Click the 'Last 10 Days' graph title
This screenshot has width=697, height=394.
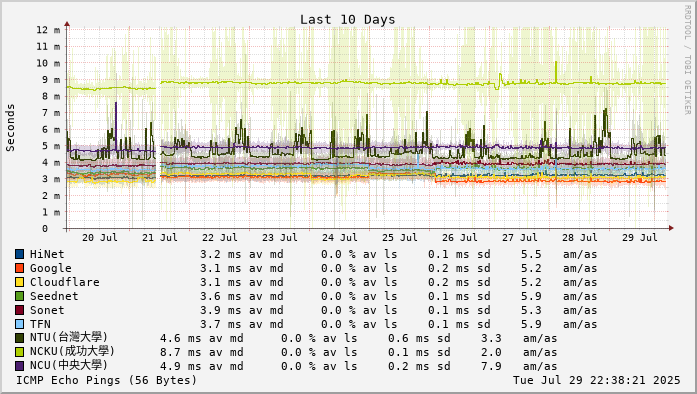(x=347, y=20)
